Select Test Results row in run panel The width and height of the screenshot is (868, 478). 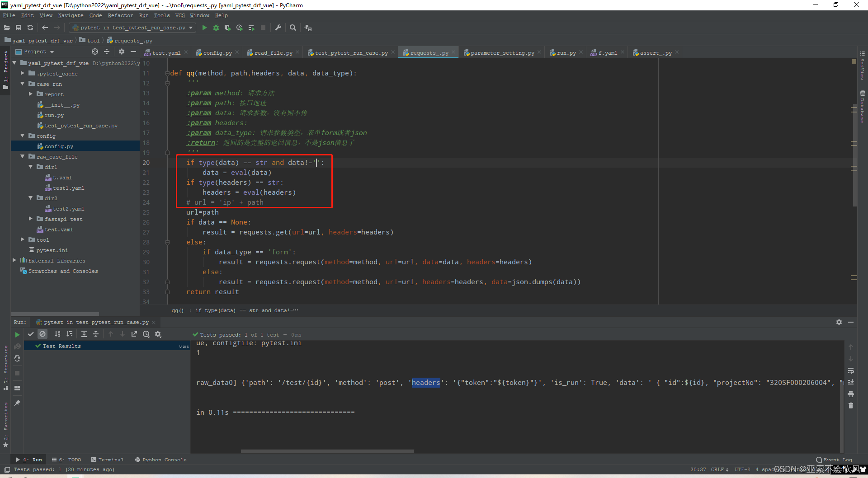pyautogui.click(x=106, y=346)
